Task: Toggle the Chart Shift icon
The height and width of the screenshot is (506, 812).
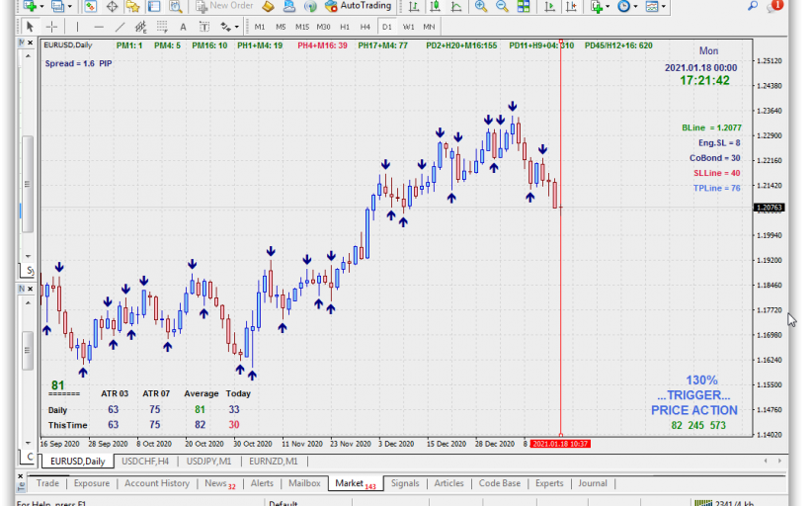Action: [571, 6]
